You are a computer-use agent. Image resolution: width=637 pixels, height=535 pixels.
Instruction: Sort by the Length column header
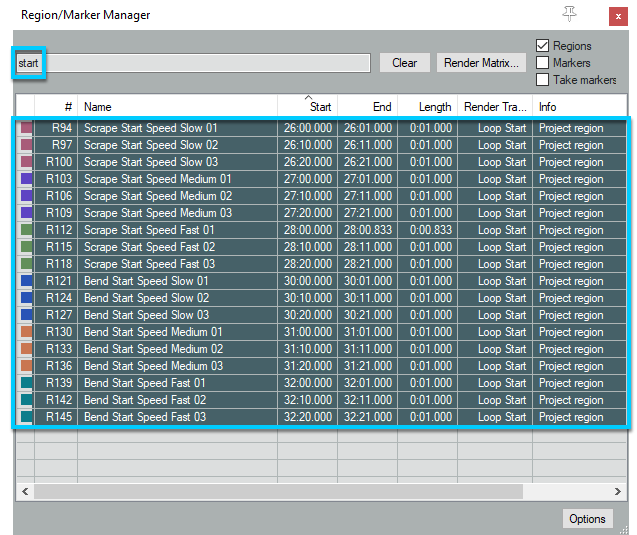[x=434, y=106]
